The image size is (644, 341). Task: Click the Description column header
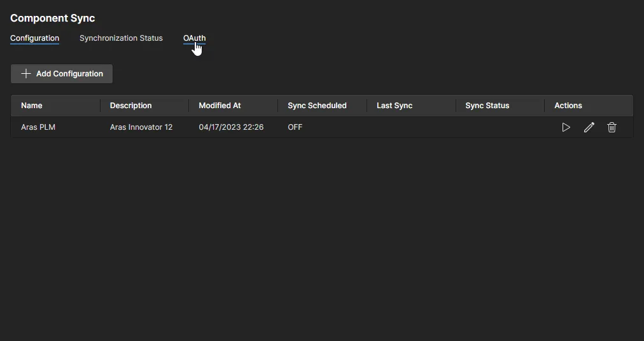coord(130,106)
